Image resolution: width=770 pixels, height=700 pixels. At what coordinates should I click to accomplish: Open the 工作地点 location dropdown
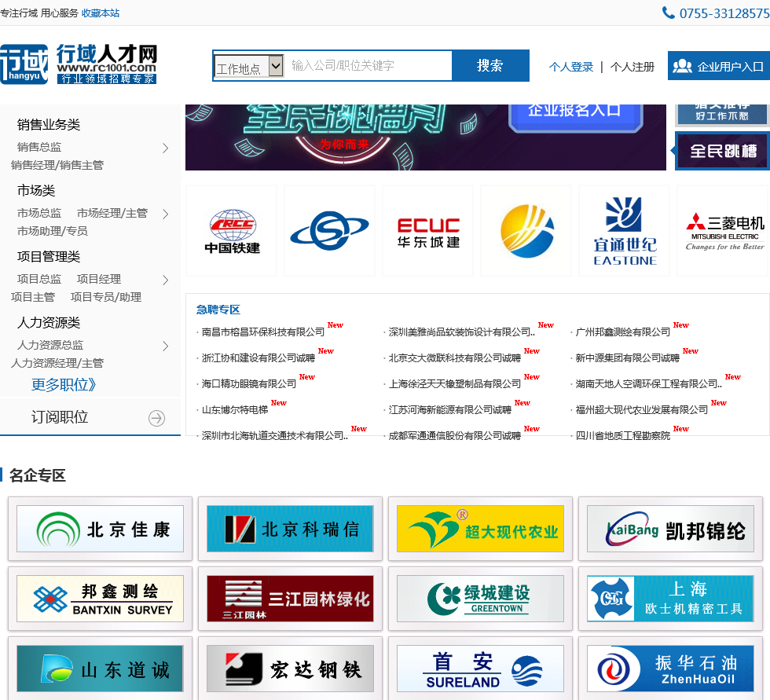[249, 66]
